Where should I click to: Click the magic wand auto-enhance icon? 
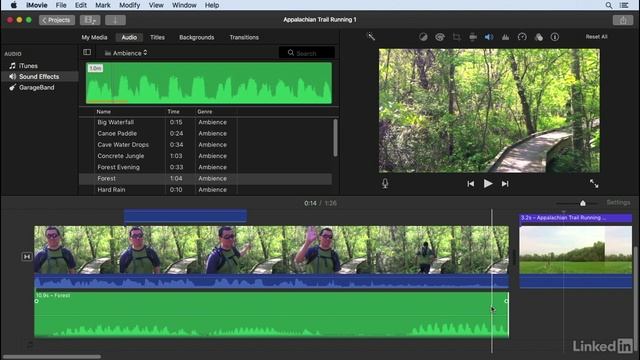[371, 37]
